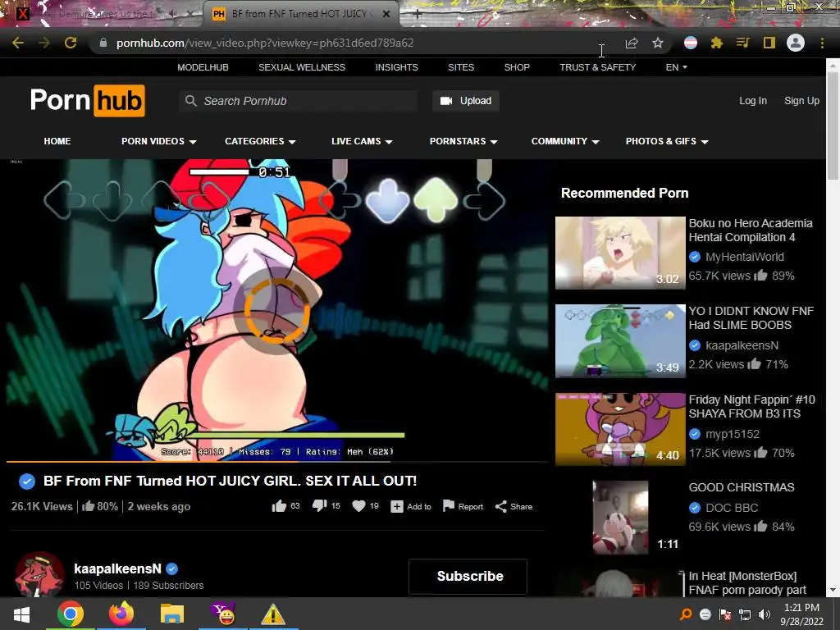Open Windows Start button

(x=21, y=614)
